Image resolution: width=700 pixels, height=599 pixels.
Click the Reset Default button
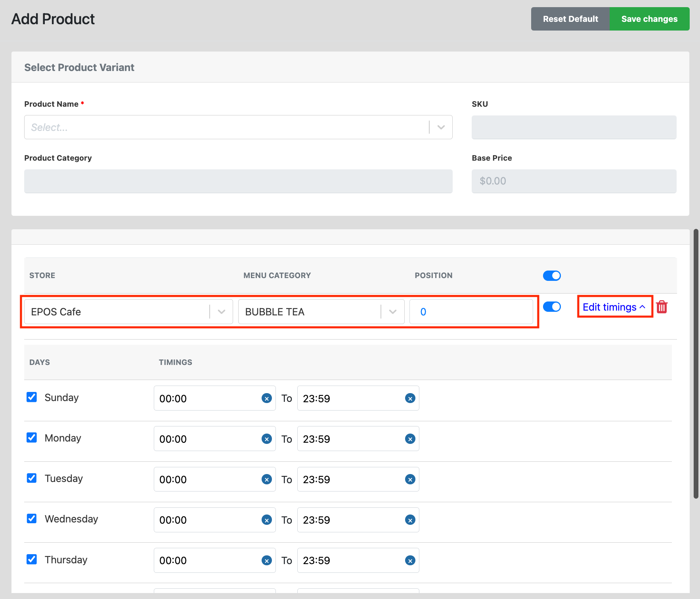(x=570, y=19)
